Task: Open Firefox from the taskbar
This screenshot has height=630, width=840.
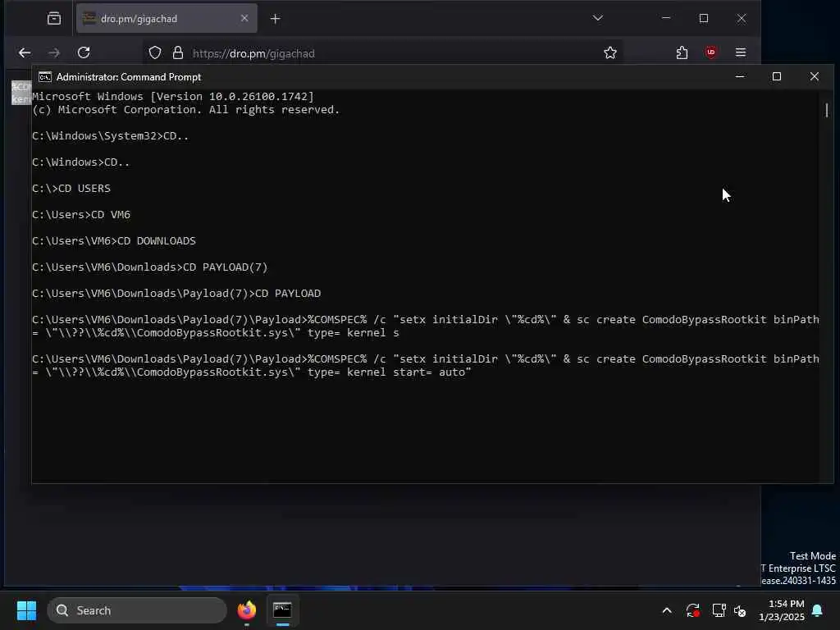Action: [247, 610]
